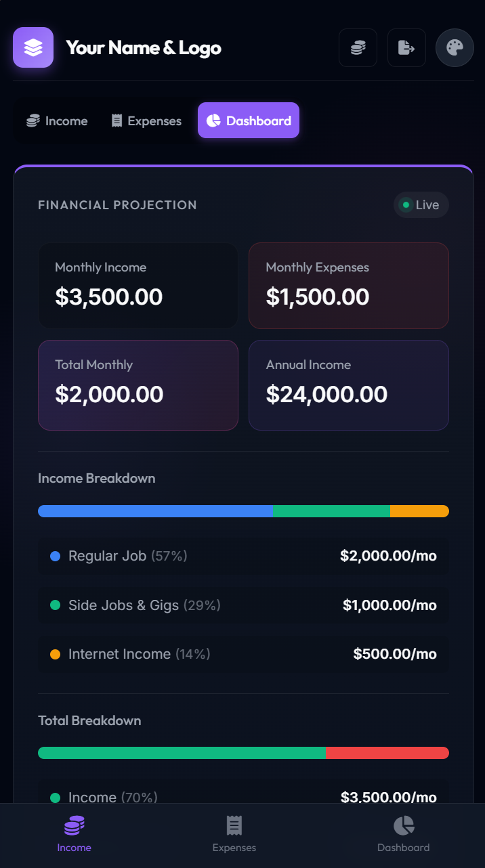485x868 pixels.
Task: Switch to the Expenses tab at top
Action: click(146, 121)
